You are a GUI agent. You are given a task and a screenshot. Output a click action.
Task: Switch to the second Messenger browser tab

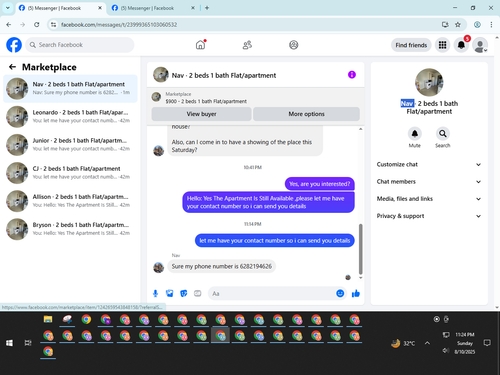(152, 8)
